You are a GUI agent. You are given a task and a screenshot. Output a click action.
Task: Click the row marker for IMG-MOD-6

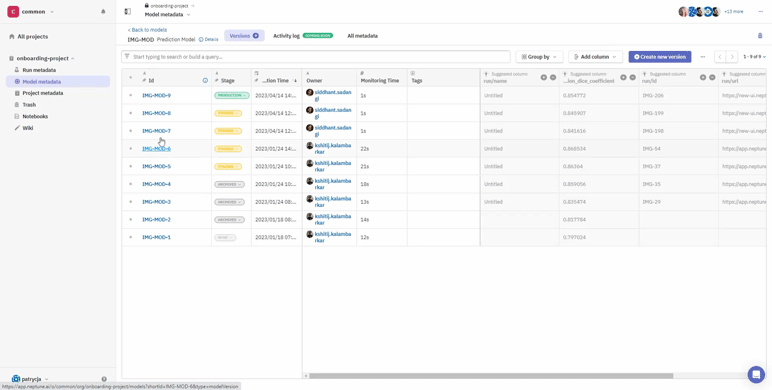click(x=130, y=149)
